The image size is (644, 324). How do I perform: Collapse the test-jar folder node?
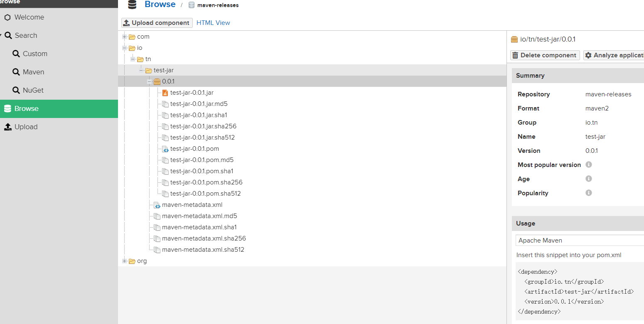(x=141, y=70)
